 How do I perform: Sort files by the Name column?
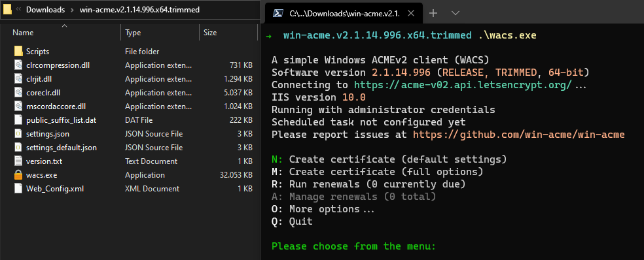point(23,33)
